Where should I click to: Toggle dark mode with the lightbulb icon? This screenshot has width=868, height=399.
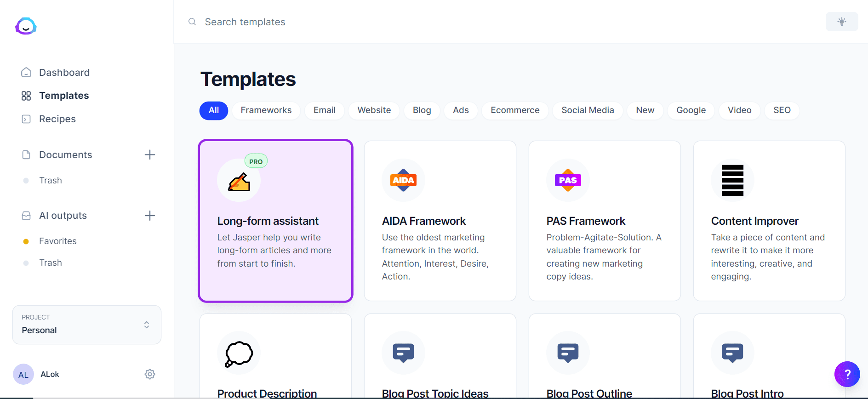842,22
